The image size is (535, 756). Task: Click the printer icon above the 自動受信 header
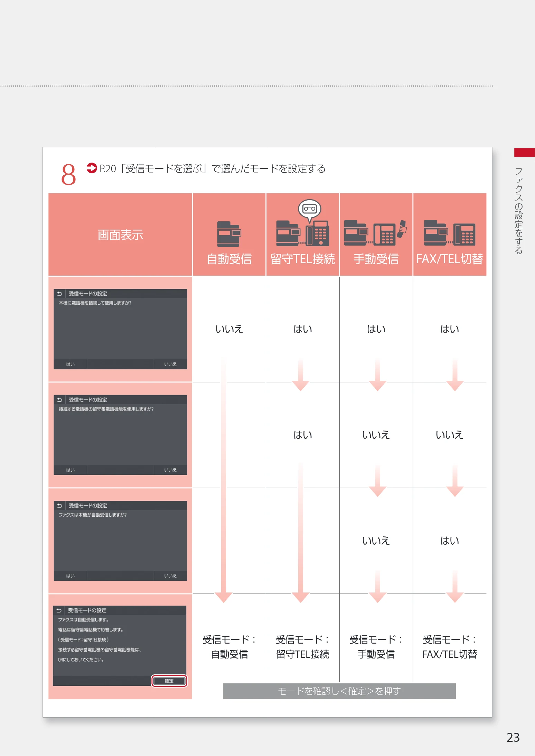pyautogui.click(x=229, y=234)
